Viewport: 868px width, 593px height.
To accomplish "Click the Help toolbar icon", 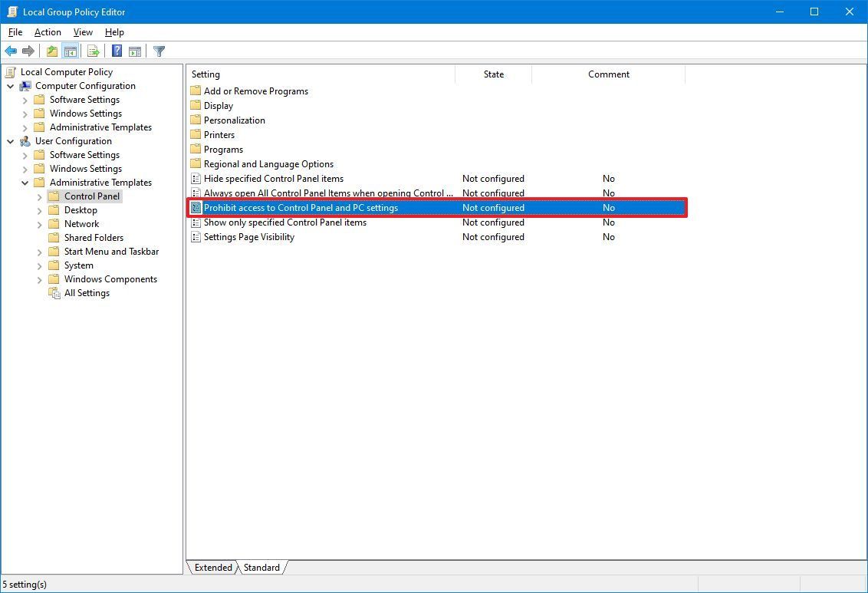I will click(115, 51).
